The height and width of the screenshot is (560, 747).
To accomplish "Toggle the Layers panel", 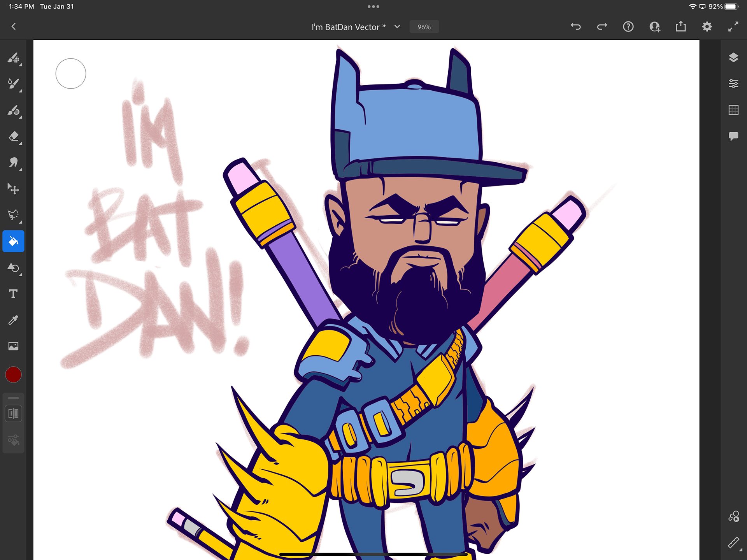I will click(733, 58).
